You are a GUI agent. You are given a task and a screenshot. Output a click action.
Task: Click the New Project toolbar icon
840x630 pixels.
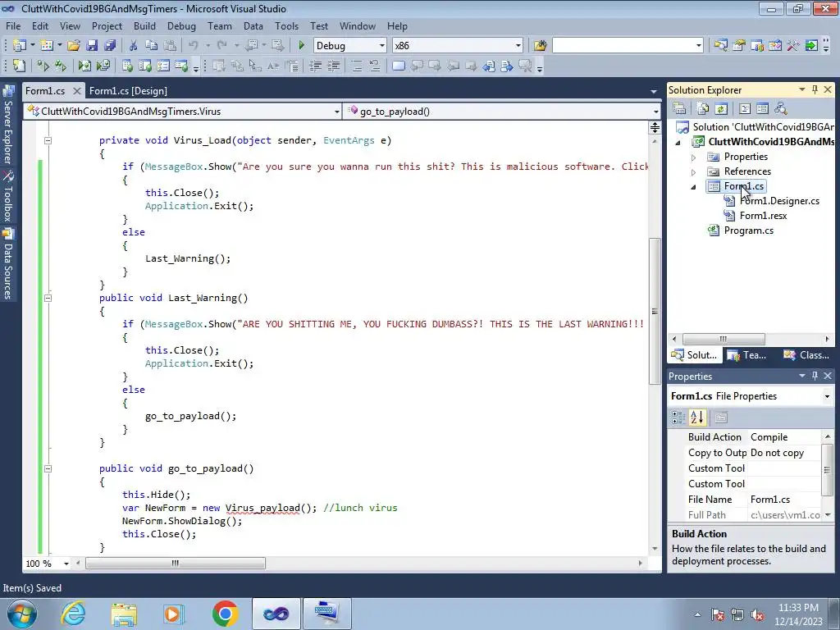[x=20, y=46]
